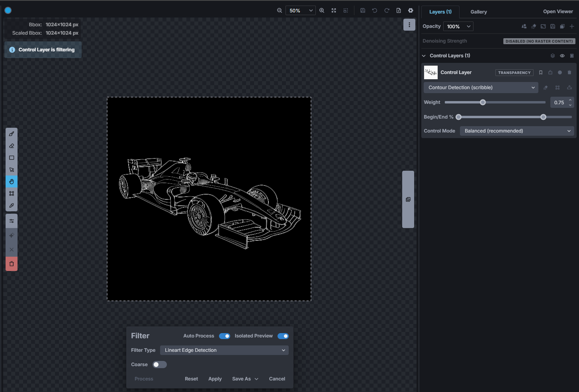Click the export icon beside Contour Detection
This screenshot has width=579, height=392.
(569, 88)
